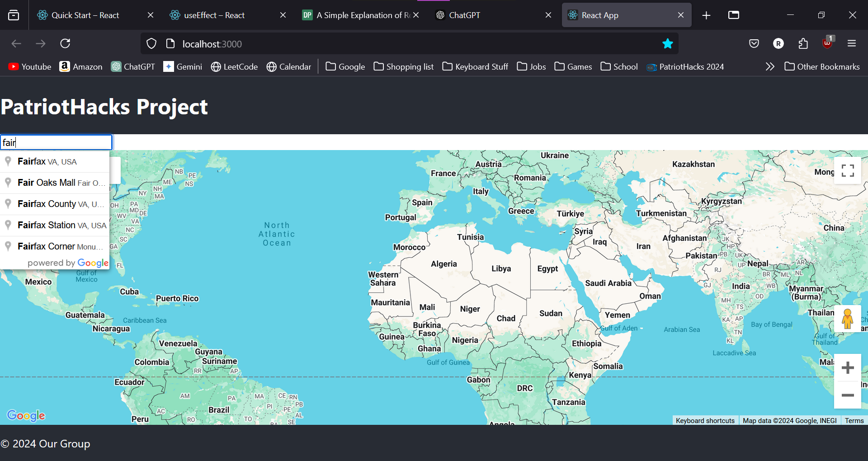Click the fair search input field
Viewport: 868px width, 461px height.
[56, 142]
